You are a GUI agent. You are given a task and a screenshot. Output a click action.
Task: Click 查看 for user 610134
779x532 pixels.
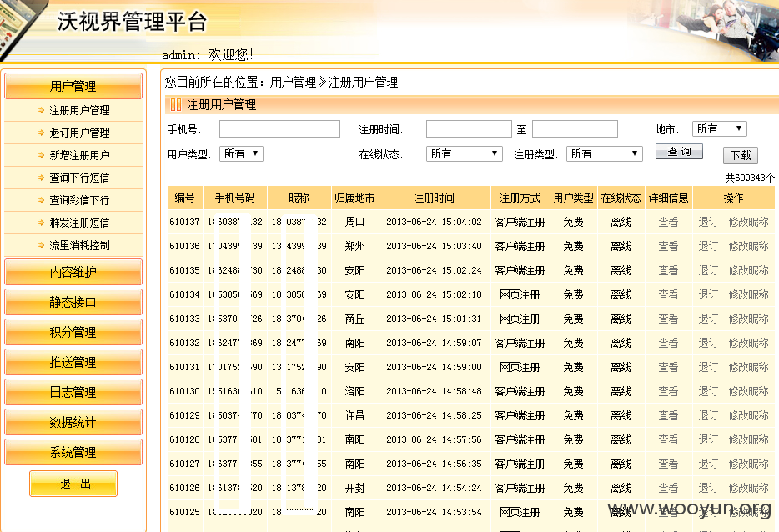668,294
